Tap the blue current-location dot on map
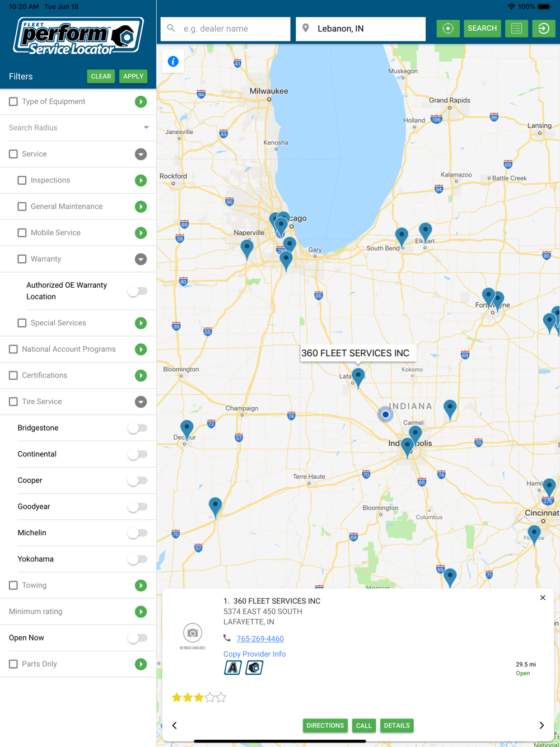Screen dimensions: 560x747 [385, 414]
